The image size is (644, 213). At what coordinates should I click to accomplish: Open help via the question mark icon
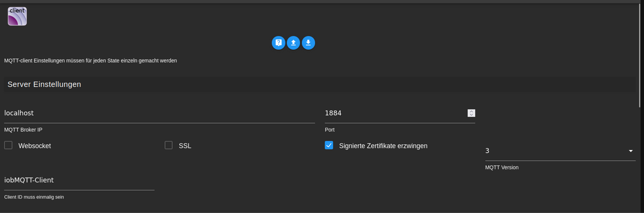click(279, 43)
